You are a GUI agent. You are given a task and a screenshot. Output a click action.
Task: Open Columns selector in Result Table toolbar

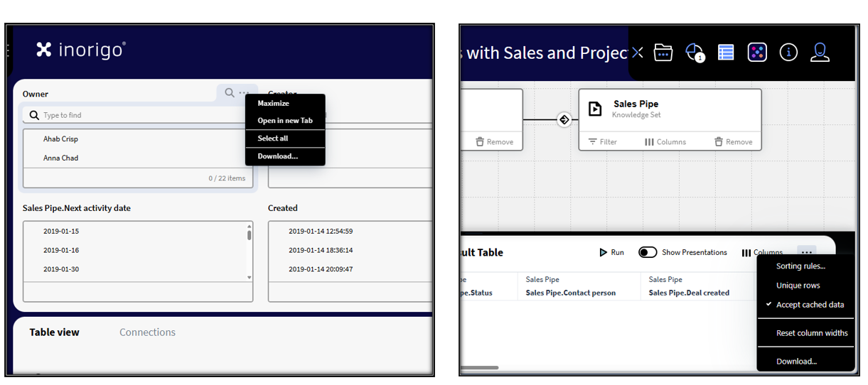[762, 252]
